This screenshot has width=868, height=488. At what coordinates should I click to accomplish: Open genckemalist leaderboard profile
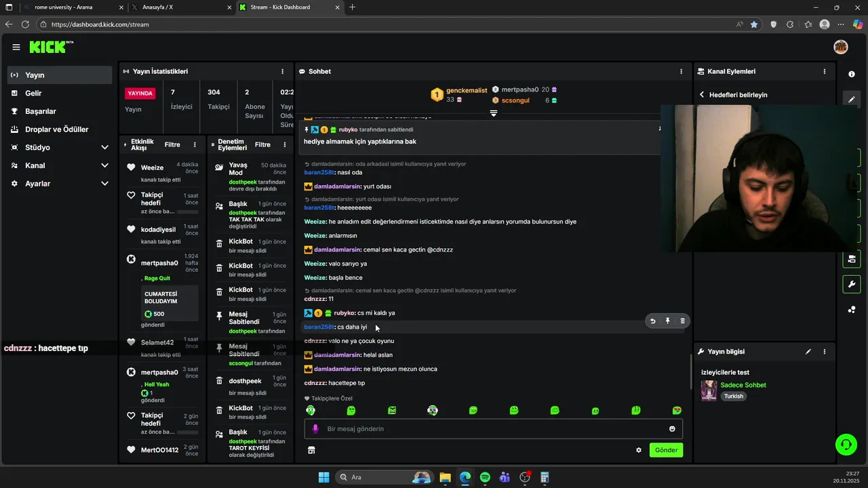467,90
